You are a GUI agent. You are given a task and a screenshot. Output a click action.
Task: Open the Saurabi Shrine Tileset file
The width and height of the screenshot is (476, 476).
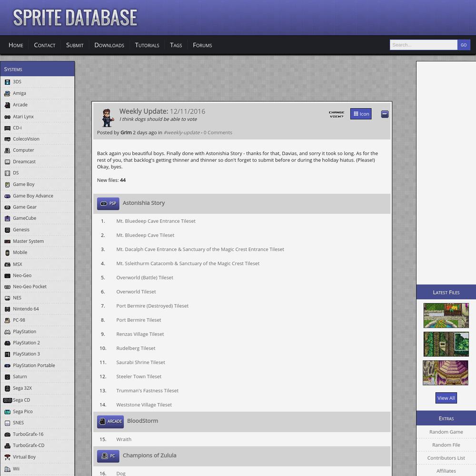(140, 362)
